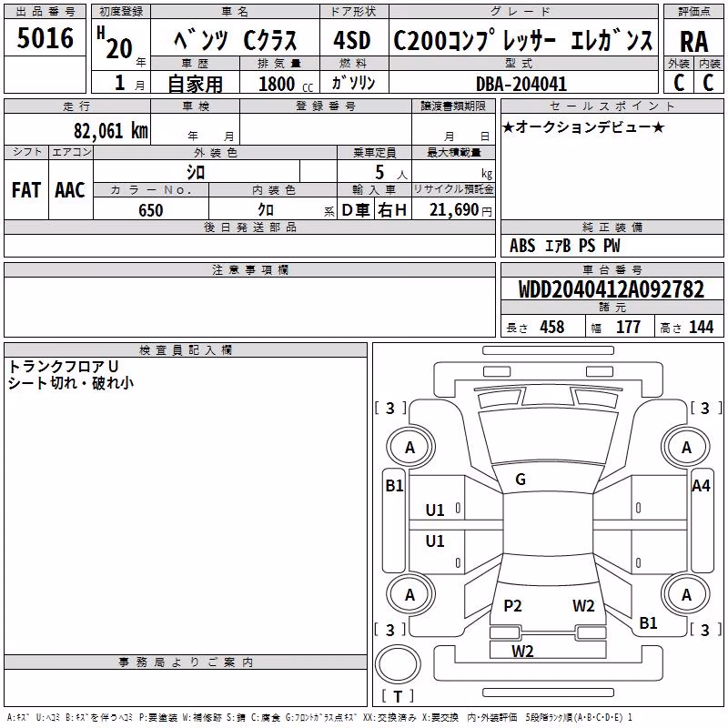Select chassis number WDD2040412A092782
This screenshot has height=728, width=728.
tap(611, 289)
